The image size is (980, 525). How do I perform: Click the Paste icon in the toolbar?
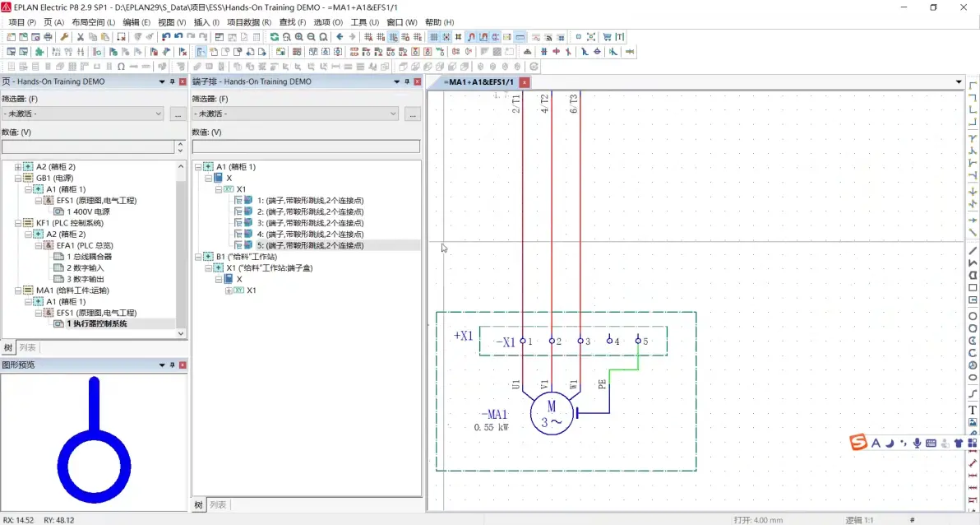105,37
